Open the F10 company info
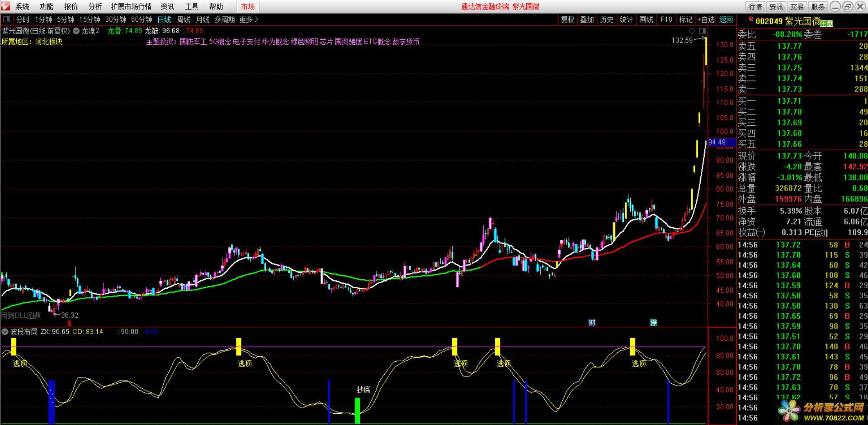Viewport: 868px width, 425px height. [666, 19]
